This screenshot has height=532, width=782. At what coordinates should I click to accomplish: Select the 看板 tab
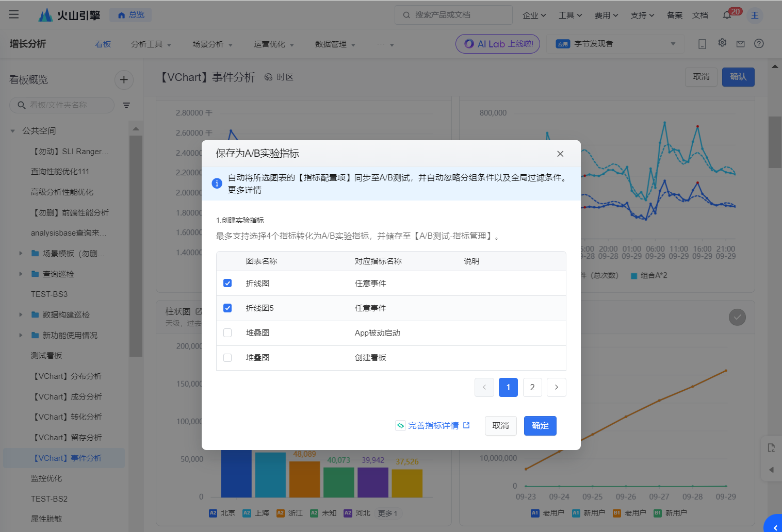103,44
